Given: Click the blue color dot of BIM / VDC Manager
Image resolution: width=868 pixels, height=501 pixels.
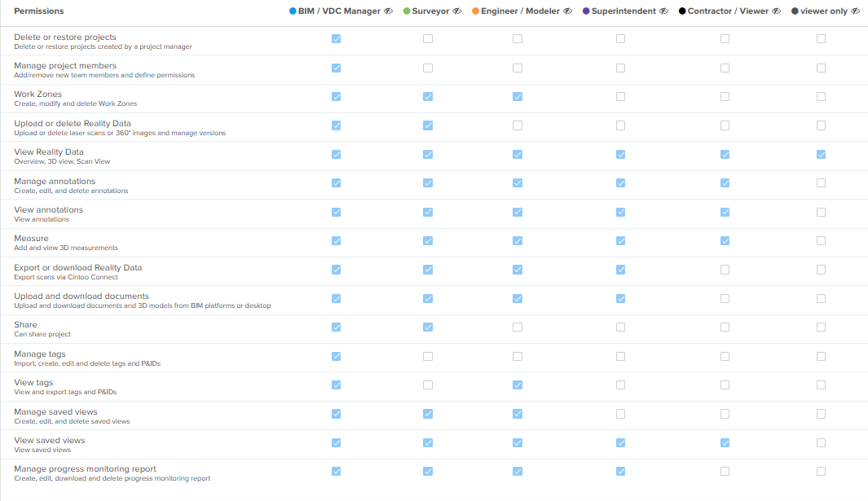Looking at the screenshot, I should coord(293,11).
